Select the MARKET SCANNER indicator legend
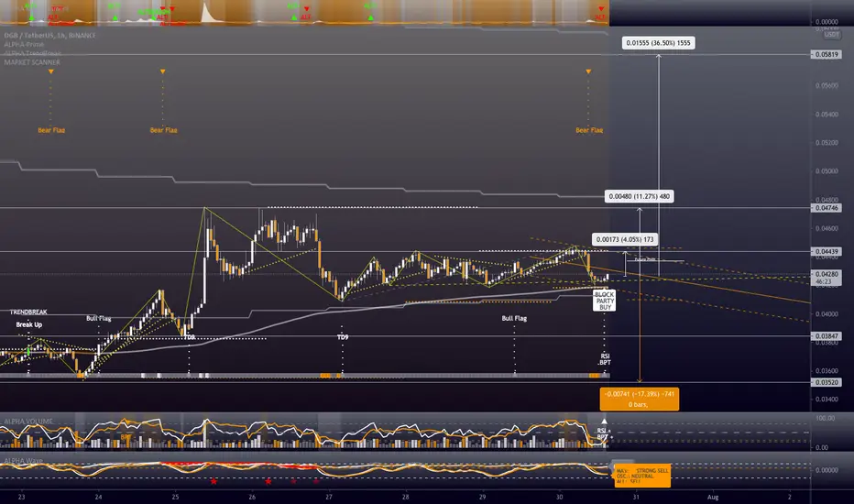The height and width of the screenshot is (504, 854). 32,62
